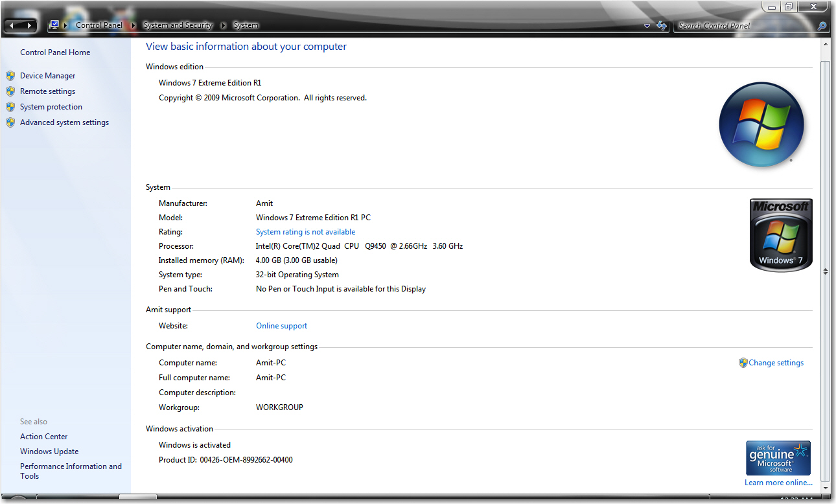This screenshot has width=836, height=504.
Task: Navigate to Control Panel via the breadcrumb
Action: (99, 25)
